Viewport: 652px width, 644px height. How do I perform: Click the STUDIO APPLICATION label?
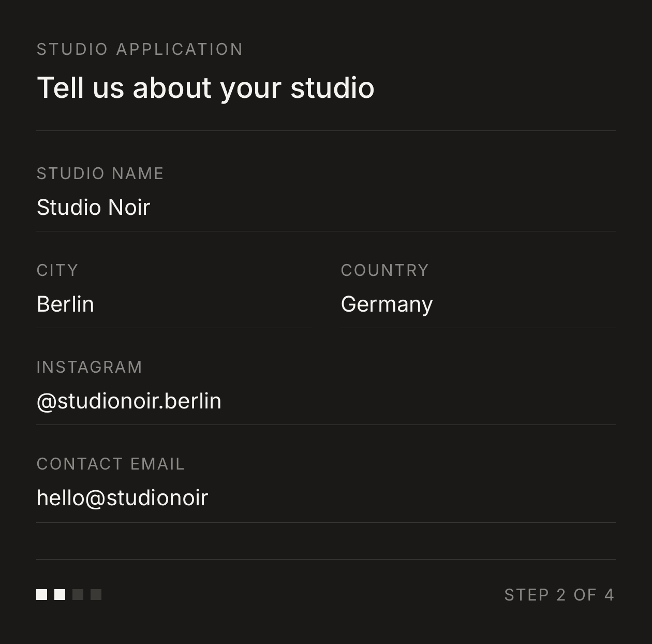(x=139, y=49)
